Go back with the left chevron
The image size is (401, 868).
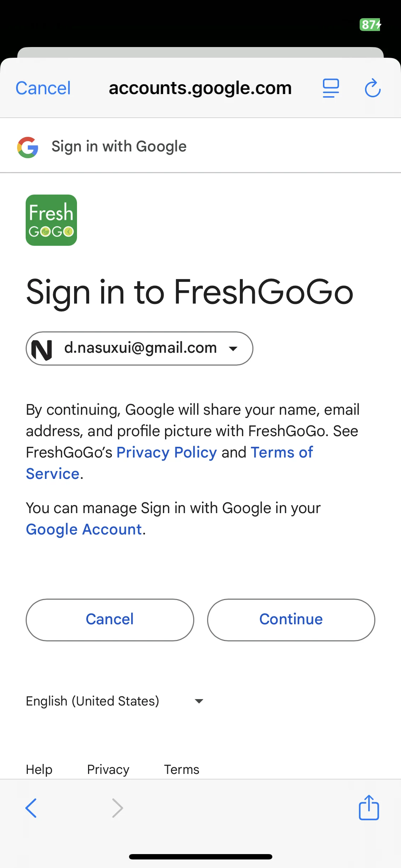(31, 808)
